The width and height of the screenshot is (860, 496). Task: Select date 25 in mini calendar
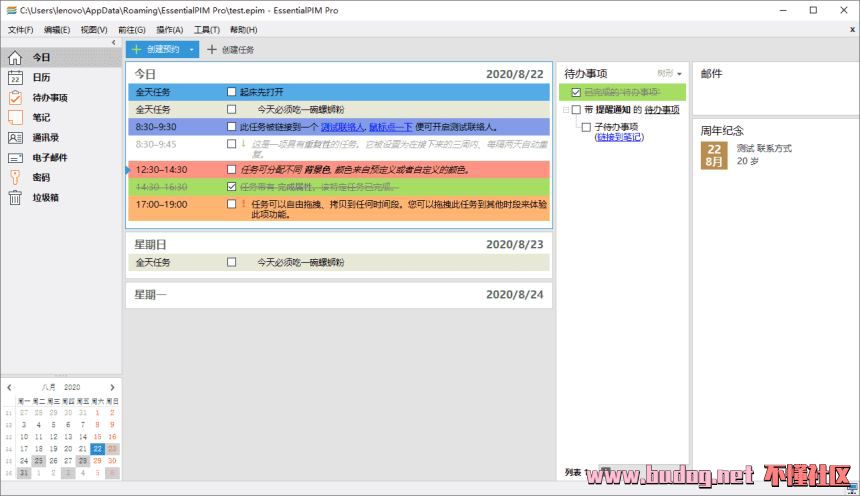38,461
